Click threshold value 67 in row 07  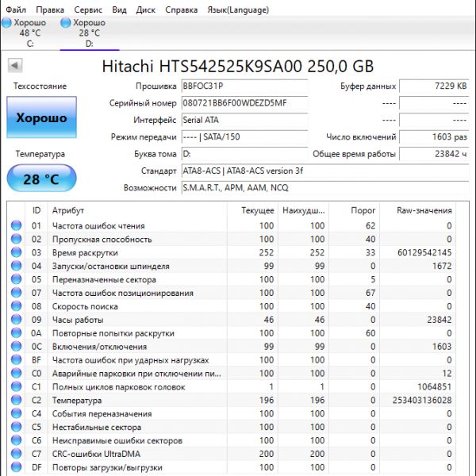370,293
